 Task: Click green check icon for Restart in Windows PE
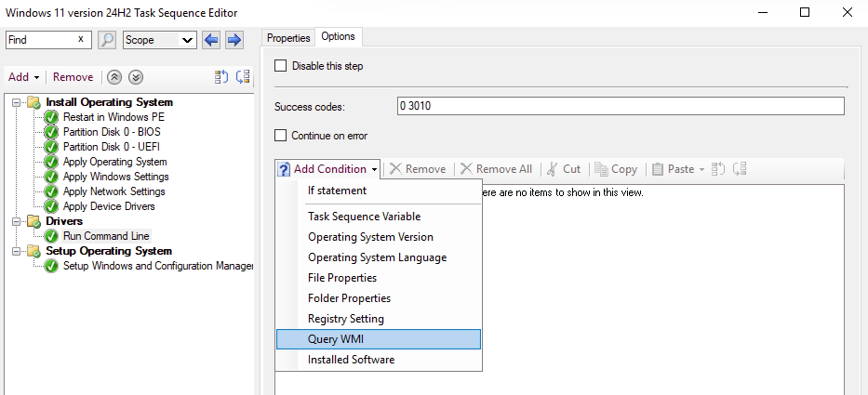[x=51, y=117]
